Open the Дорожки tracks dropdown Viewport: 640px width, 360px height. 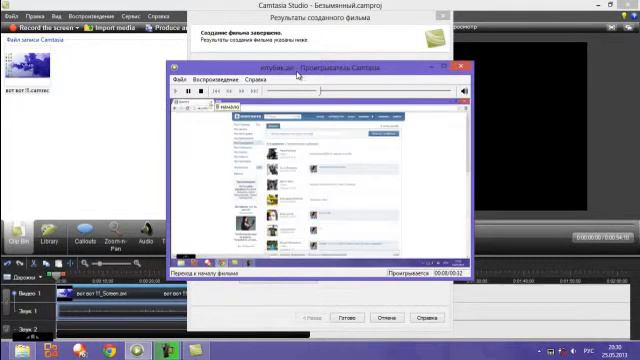click(23, 277)
